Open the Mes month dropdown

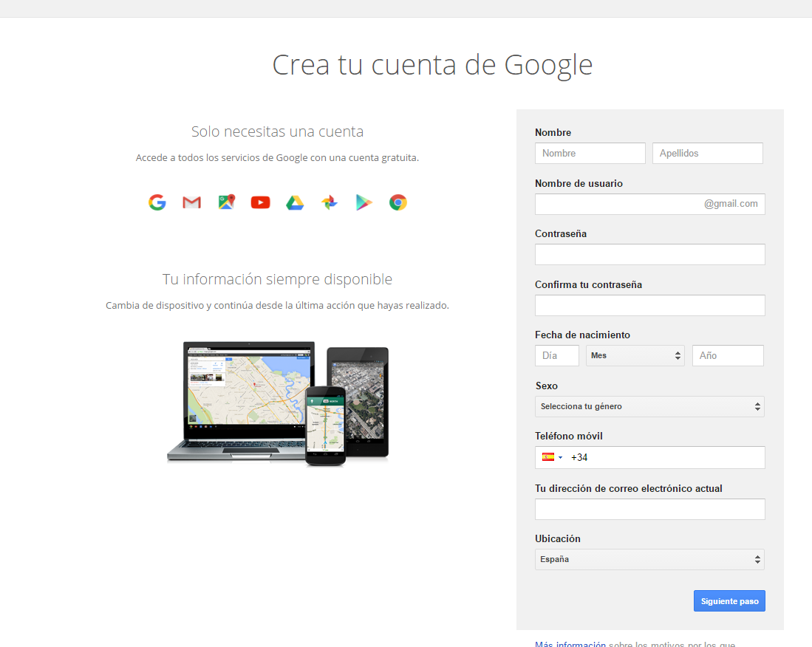click(x=634, y=355)
